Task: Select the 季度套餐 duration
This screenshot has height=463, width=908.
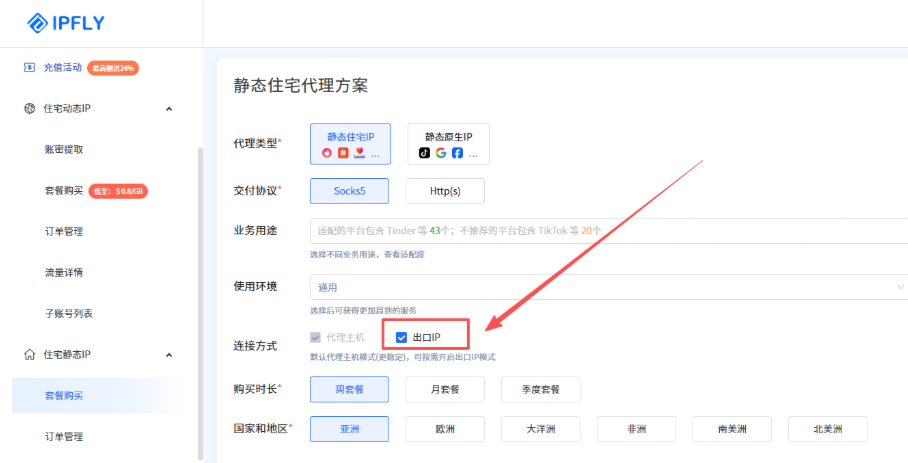Action: (540, 389)
